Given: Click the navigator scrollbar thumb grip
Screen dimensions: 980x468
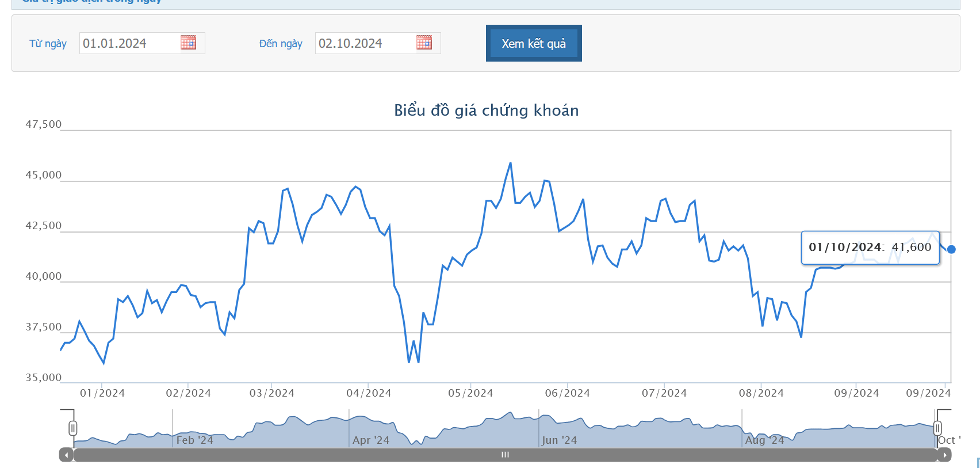Looking at the screenshot, I should (x=505, y=455).
